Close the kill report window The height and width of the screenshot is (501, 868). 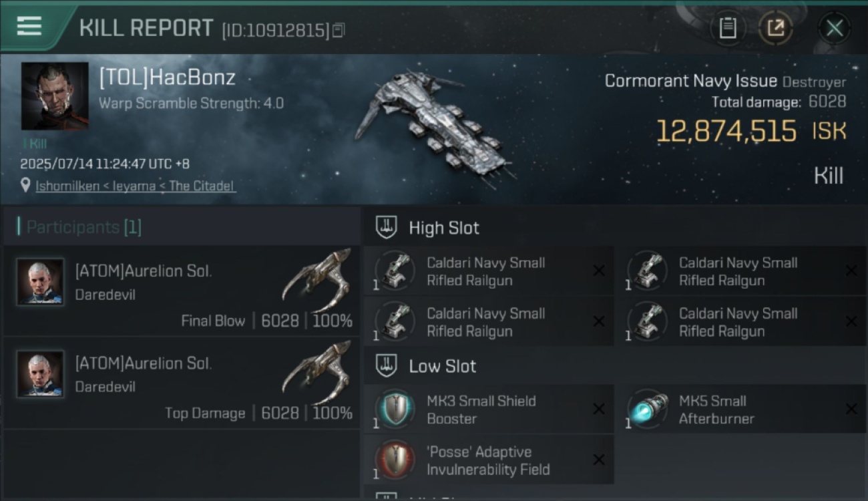[834, 28]
